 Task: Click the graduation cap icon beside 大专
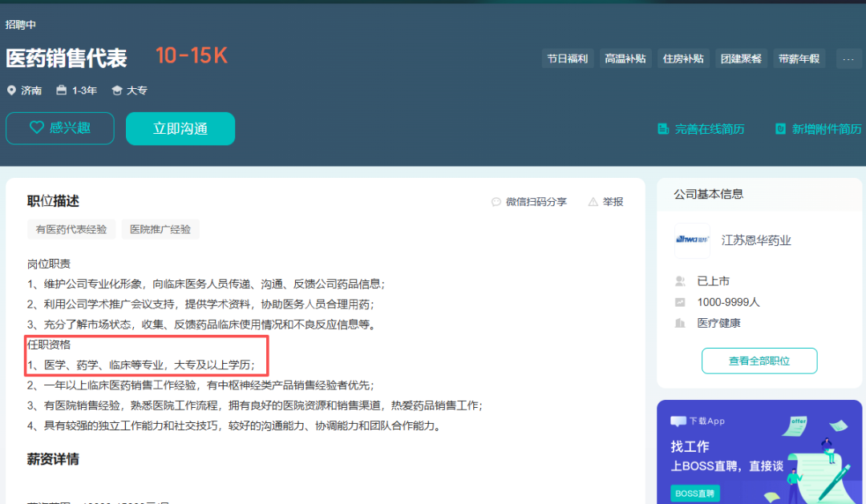116,90
